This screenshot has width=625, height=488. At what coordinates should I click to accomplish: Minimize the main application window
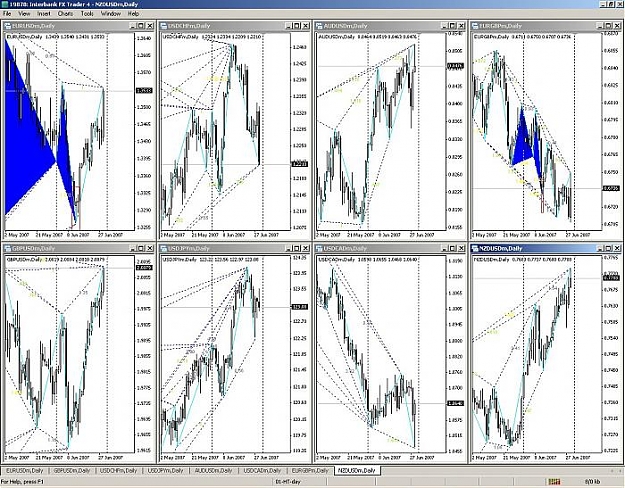[x=604, y=4]
